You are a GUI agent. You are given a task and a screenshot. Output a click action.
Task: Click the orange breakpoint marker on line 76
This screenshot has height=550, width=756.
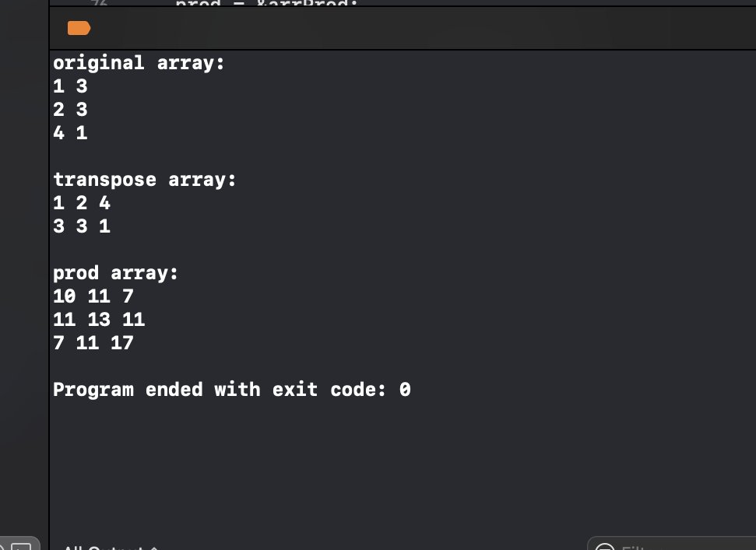(x=79, y=28)
